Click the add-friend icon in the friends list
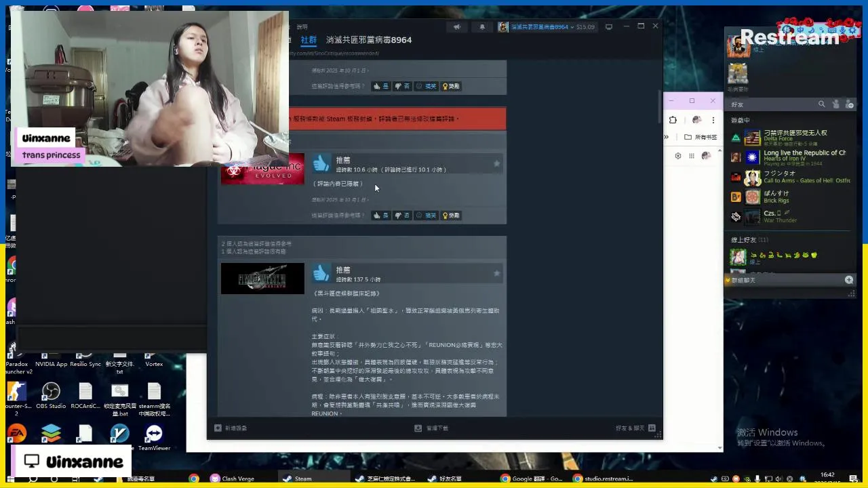868x488 pixels. (x=850, y=104)
